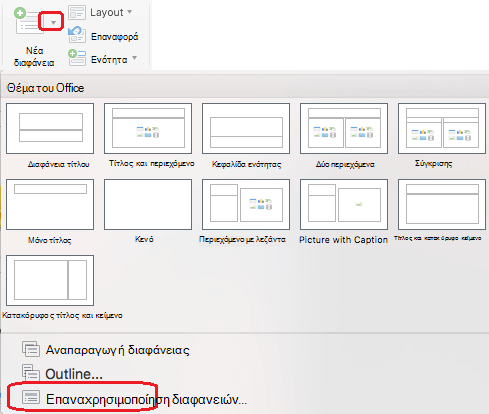
Task: Click the icon beside Επαναχρησιμοποίηση διαφανειών
Action: pyautogui.click(x=31, y=397)
